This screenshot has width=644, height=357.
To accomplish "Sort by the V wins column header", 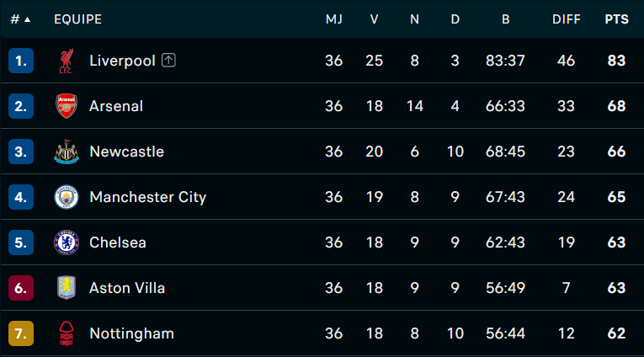I will coord(374,19).
